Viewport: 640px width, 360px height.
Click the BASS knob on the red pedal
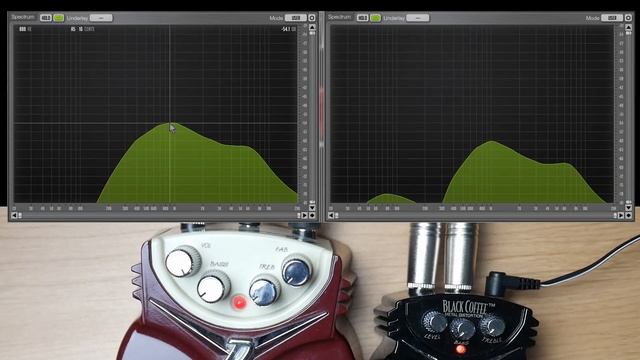(x=213, y=287)
